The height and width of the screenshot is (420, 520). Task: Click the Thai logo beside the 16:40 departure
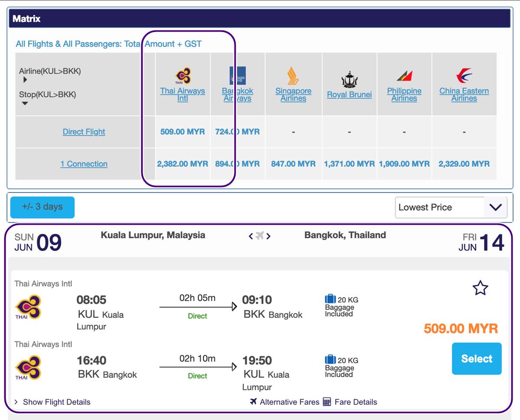click(x=28, y=368)
